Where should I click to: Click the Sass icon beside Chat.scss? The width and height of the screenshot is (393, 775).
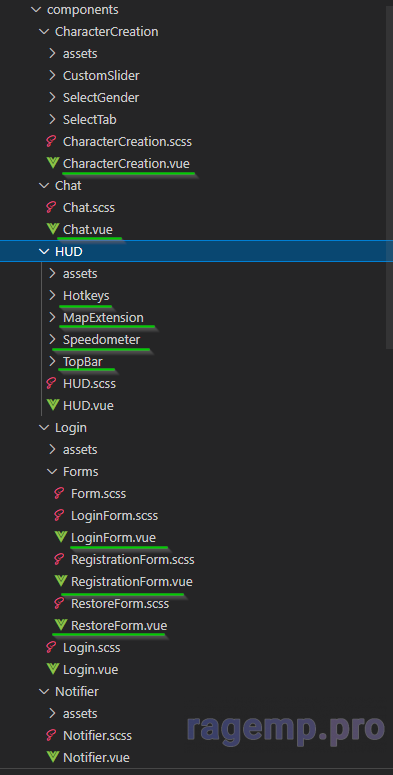click(x=51, y=207)
